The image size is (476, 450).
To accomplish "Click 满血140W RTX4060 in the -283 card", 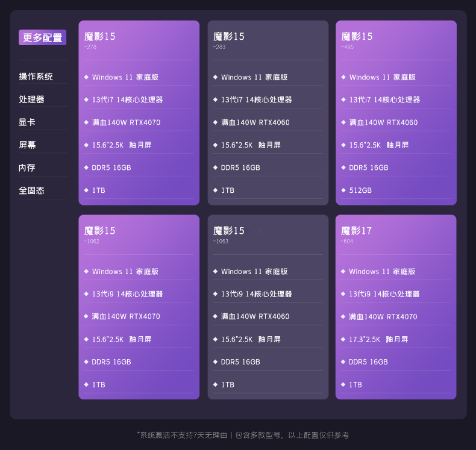I will 255,122.
